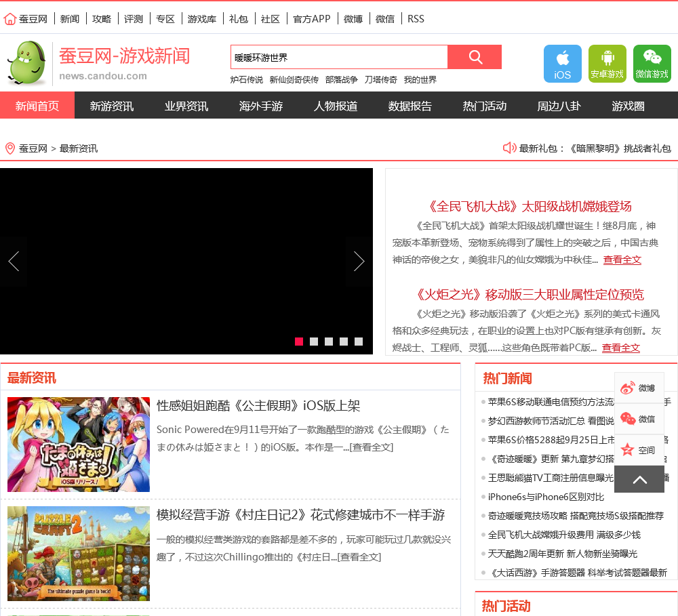678x616 pixels.
Task: Open the 新游资讯 nav tab
Action: (x=112, y=106)
